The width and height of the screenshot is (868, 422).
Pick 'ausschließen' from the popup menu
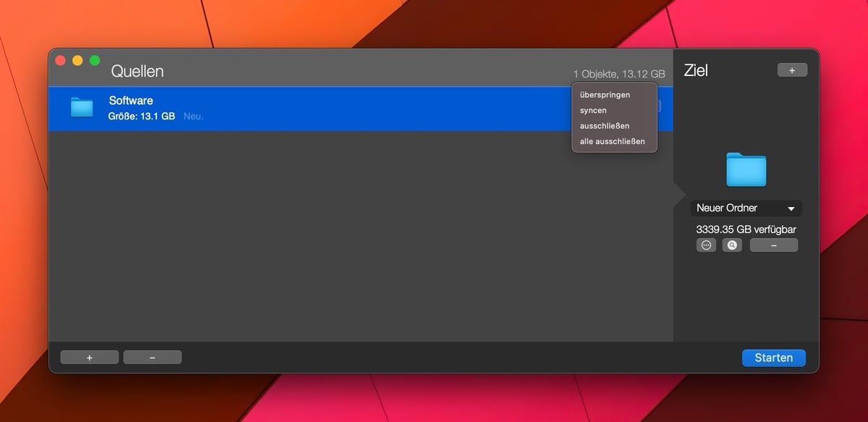click(x=604, y=126)
